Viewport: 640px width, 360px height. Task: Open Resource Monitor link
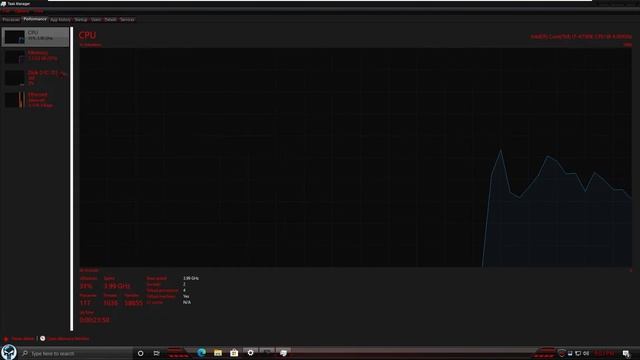68,339
